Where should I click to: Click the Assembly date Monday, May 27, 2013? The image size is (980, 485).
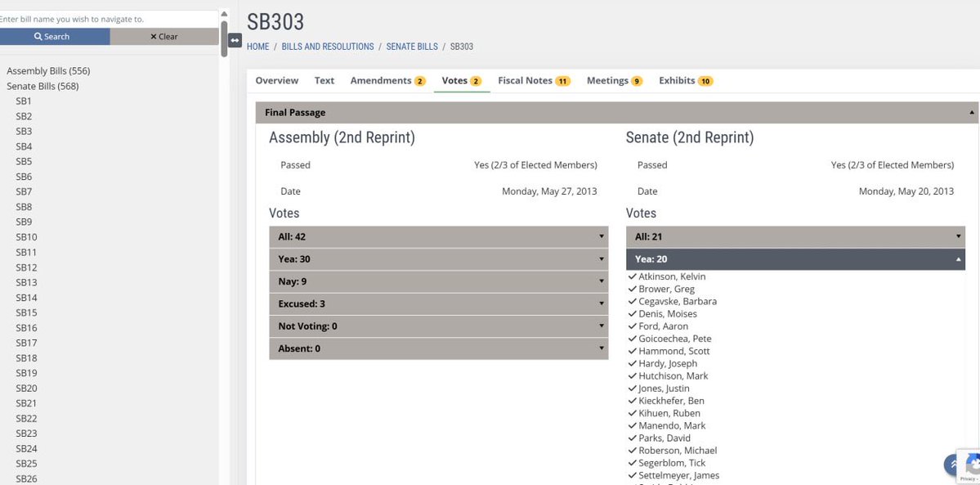(549, 191)
